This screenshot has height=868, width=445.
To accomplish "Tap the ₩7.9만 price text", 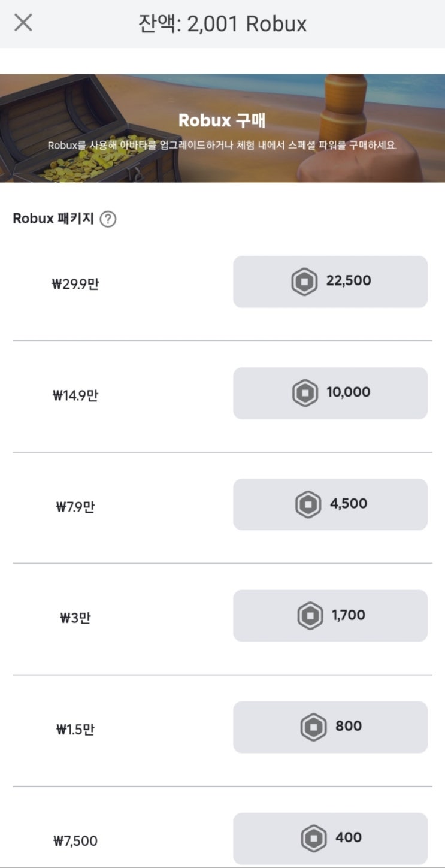I will 75,507.
